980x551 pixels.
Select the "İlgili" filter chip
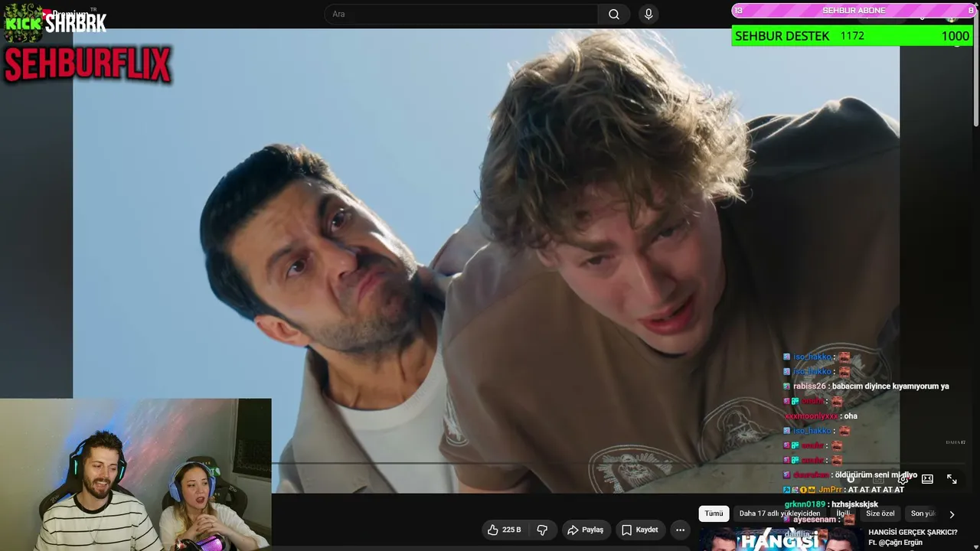coord(843,514)
